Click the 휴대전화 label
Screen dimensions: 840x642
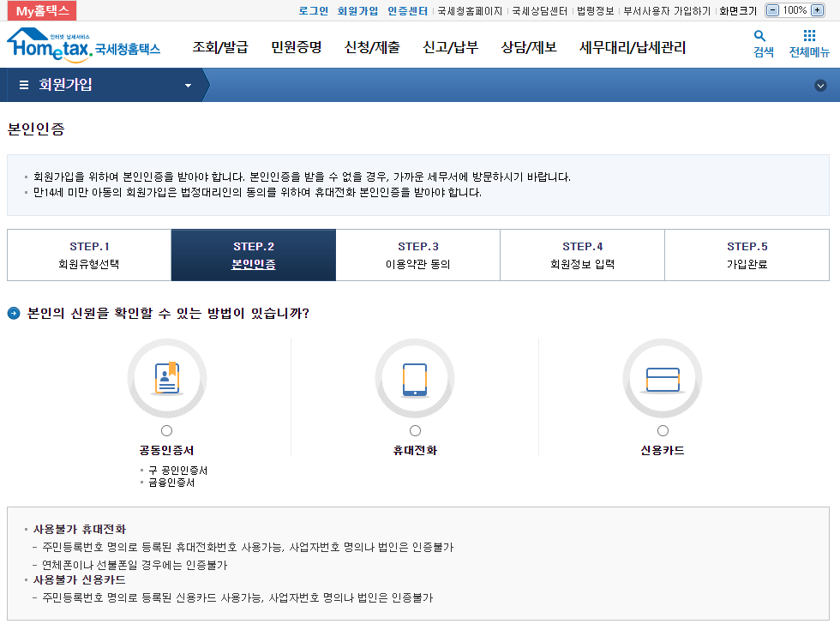click(415, 450)
